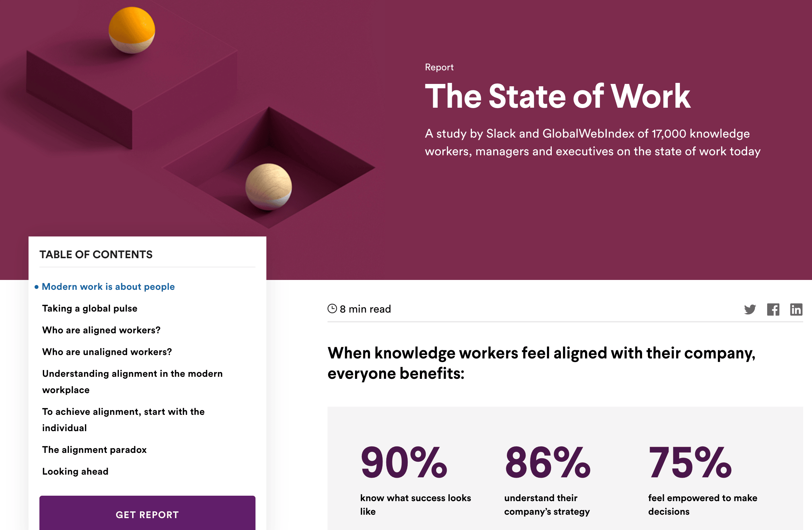Jump to 'Taking a global pulse'
The width and height of the screenshot is (812, 530).
(90, 308)
